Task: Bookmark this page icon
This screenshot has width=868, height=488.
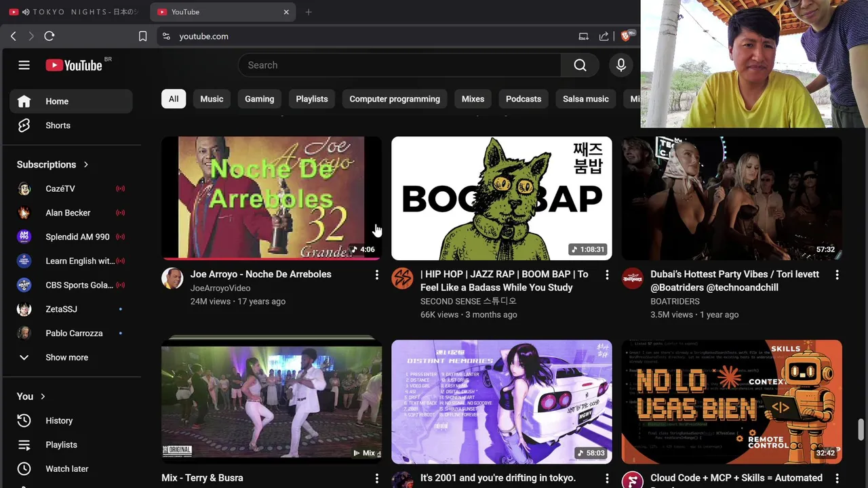Action: pyautogui.click(x=142, y=36)
